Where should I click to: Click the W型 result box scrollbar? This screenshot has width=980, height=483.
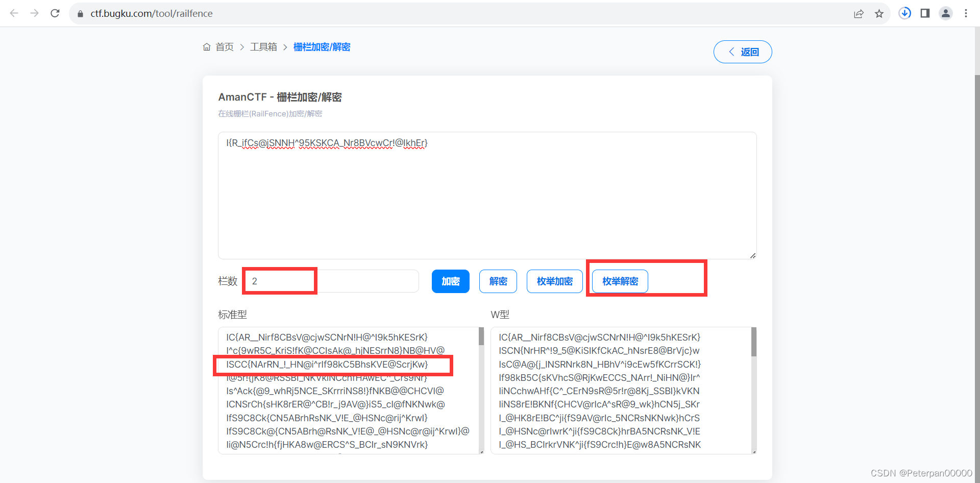754,342
